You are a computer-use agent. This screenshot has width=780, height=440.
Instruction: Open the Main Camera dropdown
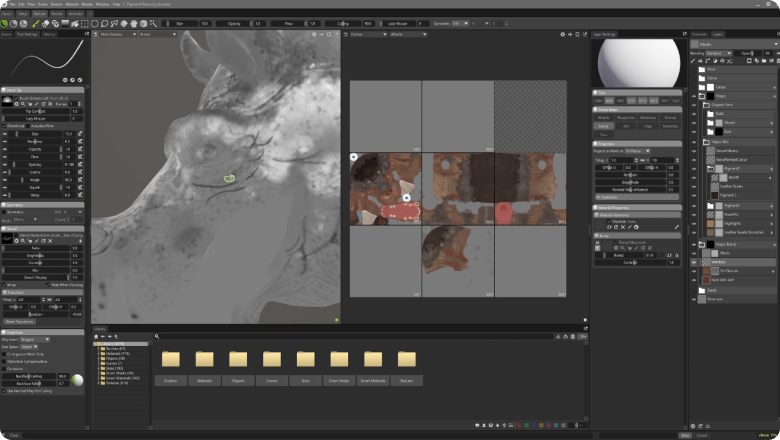tap(117, 33)
